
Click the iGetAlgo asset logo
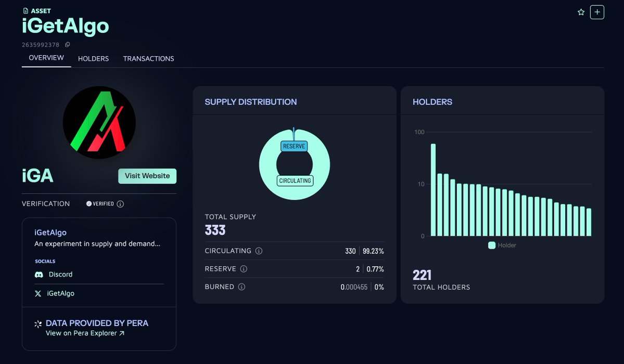click(99, 123)
